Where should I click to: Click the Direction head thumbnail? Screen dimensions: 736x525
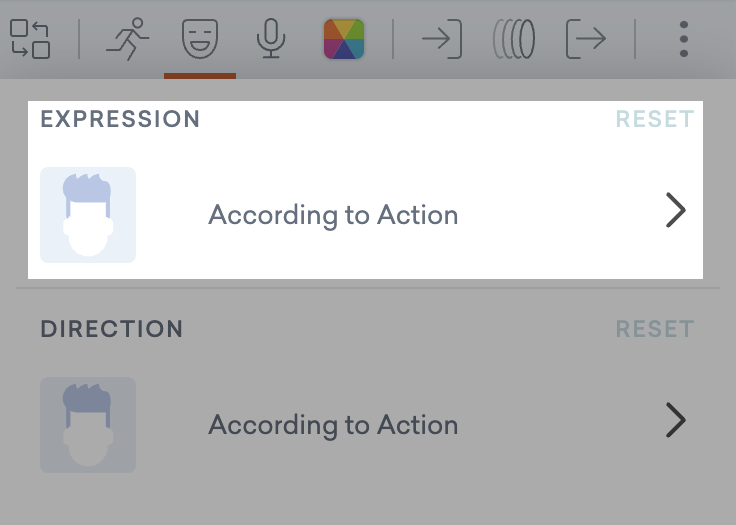coord(88,425)
